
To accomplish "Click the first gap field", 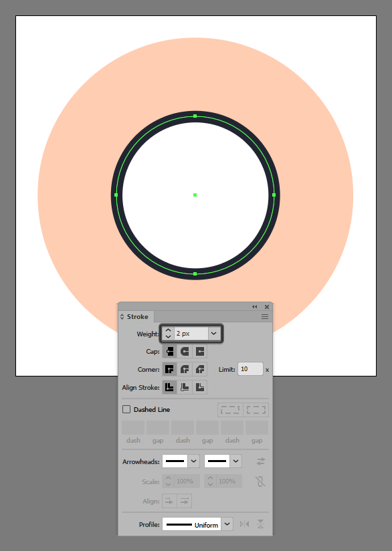I will pyautogui.click(x=158, y=428).
